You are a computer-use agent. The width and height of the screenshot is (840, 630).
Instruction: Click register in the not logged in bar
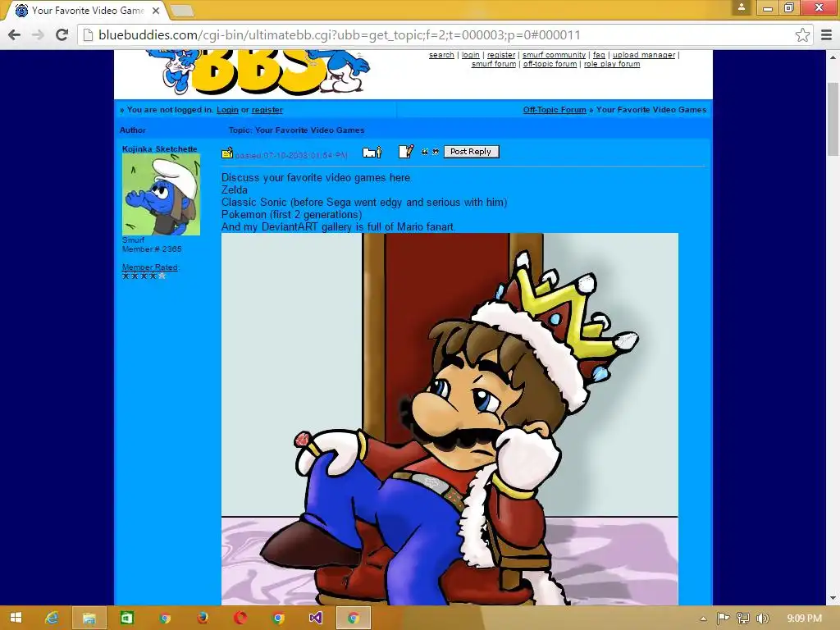click(267, 110)
